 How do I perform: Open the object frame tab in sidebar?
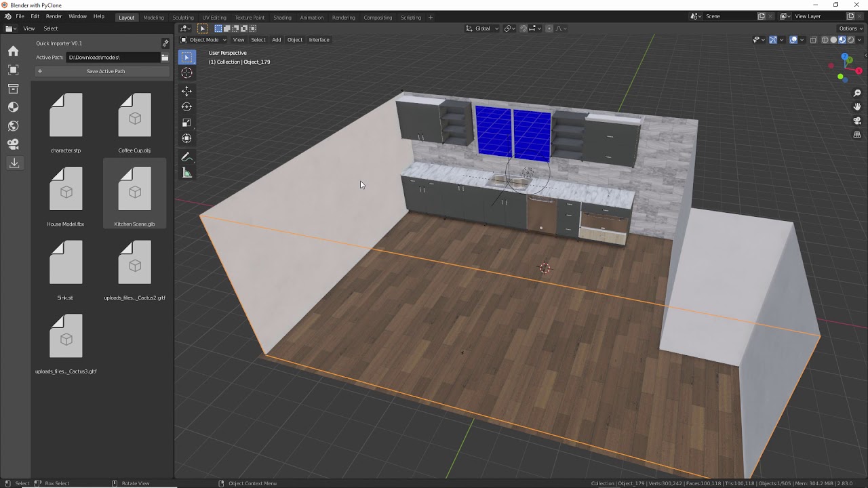(x=14, y=70)
